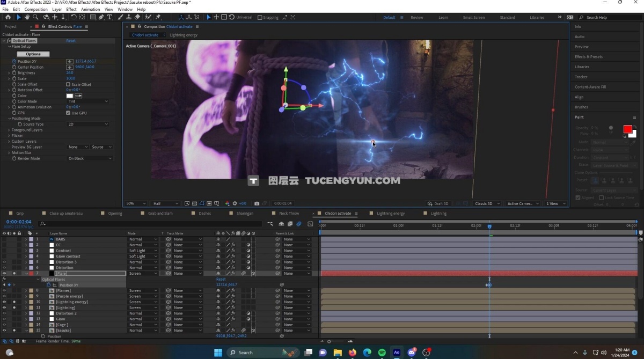Hide the Flare layer eye icon
The height and width of the screenshot is (359, 644).
[x=4, y=274]
